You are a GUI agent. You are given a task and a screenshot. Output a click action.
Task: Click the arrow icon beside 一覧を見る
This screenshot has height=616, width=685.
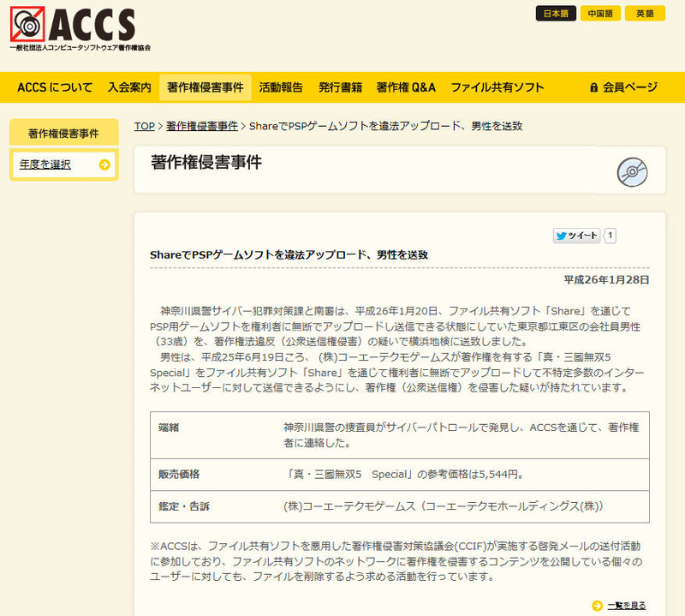(x=597, y=606)
